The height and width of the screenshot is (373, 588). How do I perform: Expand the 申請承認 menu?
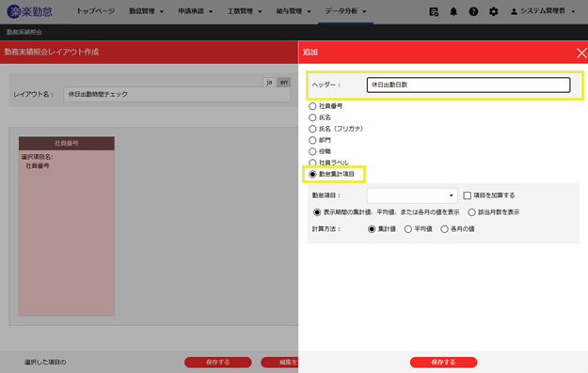[x=196, y=11]
